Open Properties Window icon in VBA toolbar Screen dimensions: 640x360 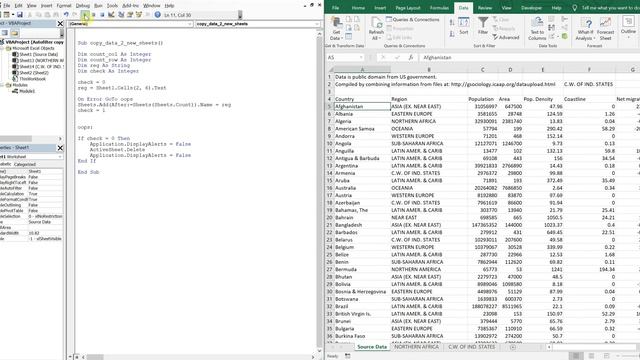(130, 15)
